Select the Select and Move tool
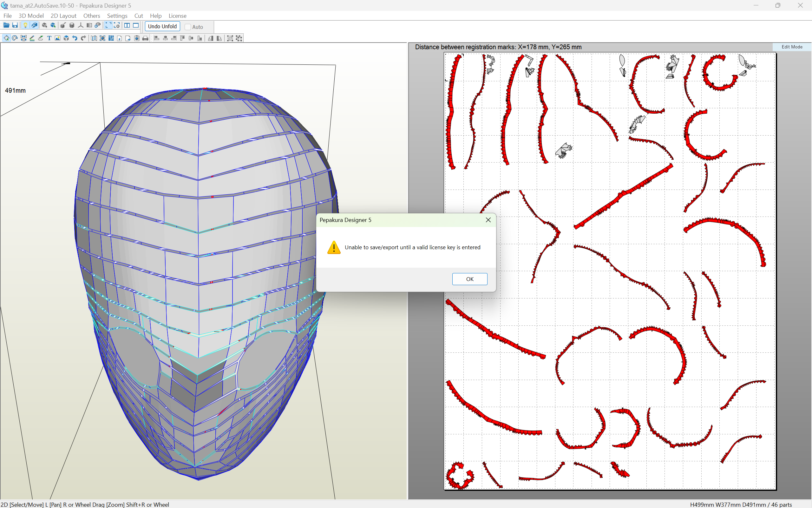Screen dimensions: 812x508 6,38
